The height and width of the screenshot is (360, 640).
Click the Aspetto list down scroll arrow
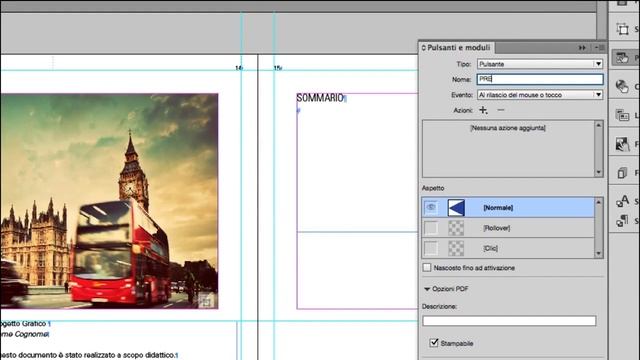(x=598, y=253)
